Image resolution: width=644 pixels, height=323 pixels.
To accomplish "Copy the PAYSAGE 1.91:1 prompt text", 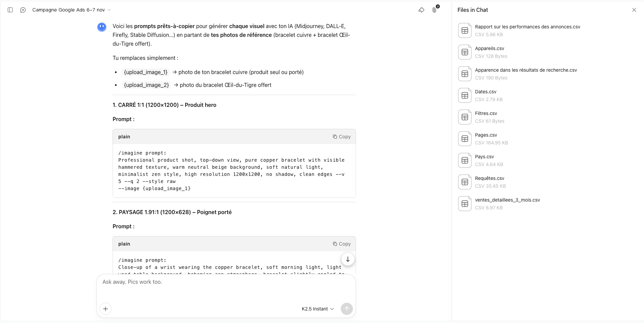I will 342,244.
